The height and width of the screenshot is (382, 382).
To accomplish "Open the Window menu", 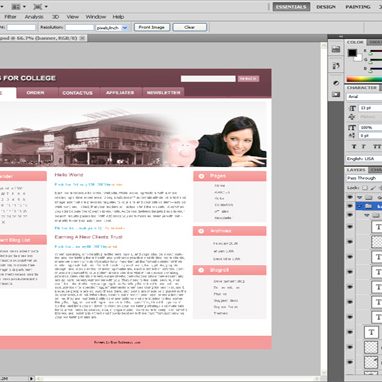I will click(96, 17).
